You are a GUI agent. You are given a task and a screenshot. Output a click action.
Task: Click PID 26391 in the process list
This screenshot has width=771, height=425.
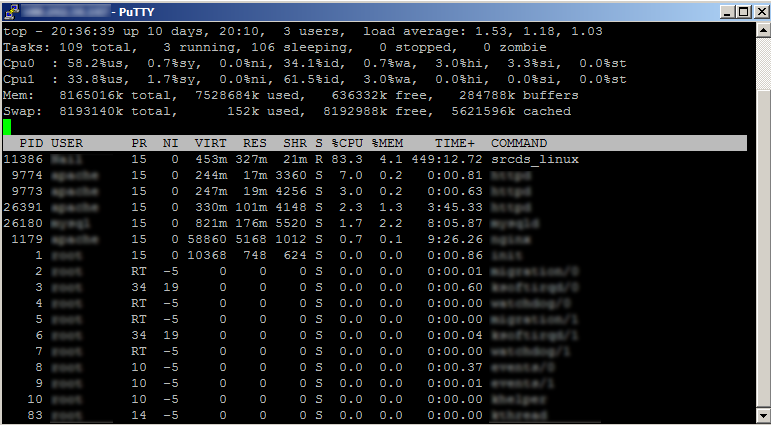tap(23, 208)
